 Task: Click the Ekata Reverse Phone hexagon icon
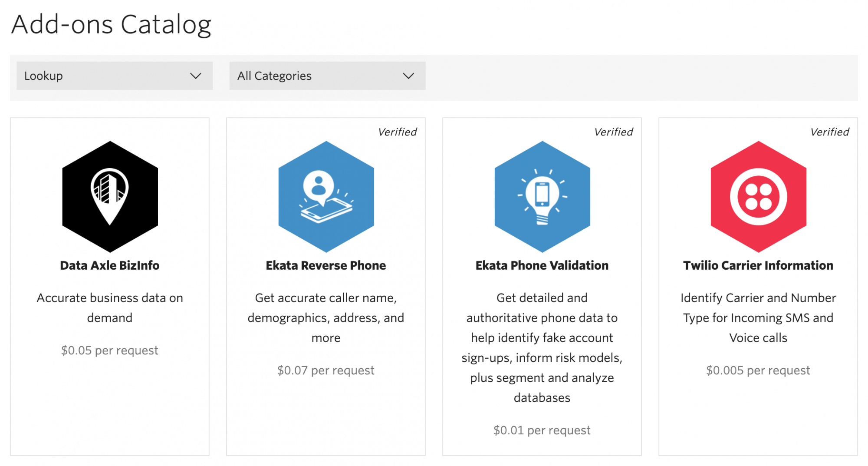[326, 196]
